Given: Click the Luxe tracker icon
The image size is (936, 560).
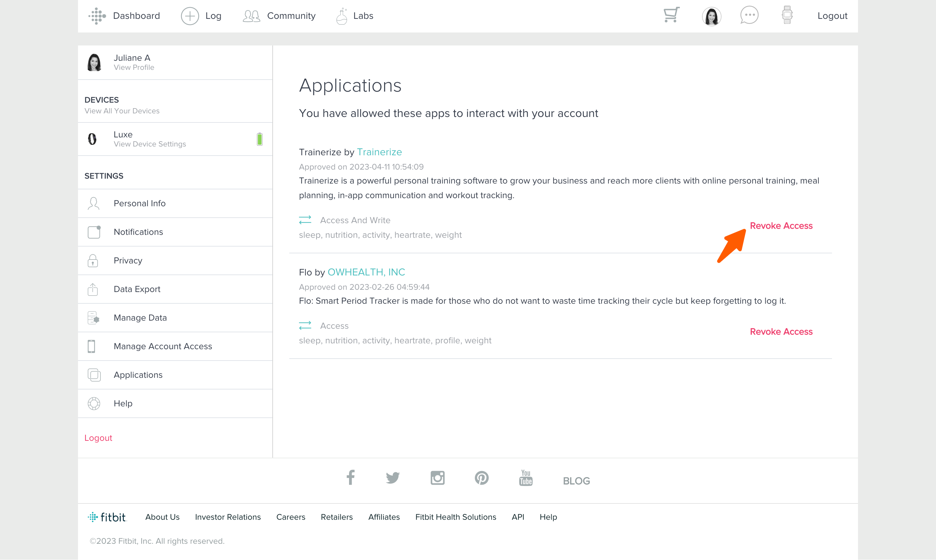Looking at the screenshot, I should pyautogui.click(x=92, y=139).
